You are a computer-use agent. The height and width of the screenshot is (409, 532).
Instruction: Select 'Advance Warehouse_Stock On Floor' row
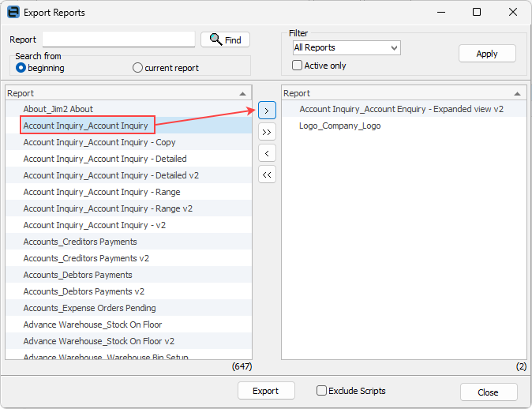click(x=129, y=325)
